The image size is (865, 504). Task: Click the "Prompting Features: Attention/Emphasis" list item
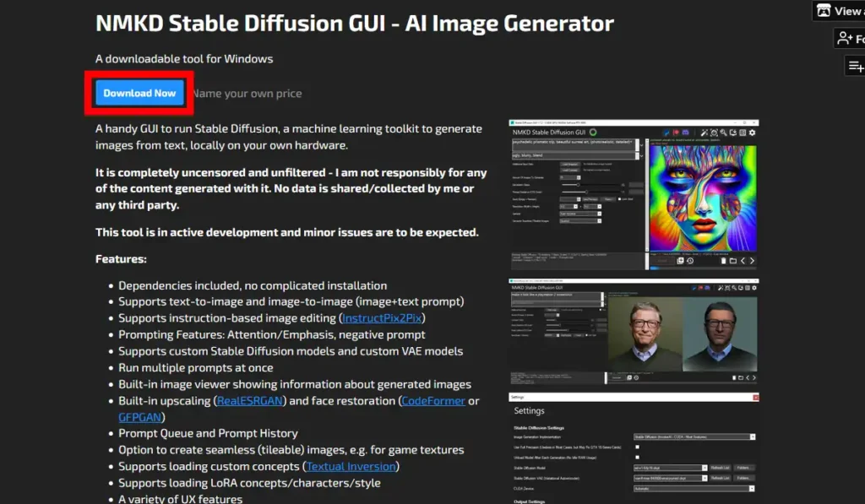pos(272,334)
